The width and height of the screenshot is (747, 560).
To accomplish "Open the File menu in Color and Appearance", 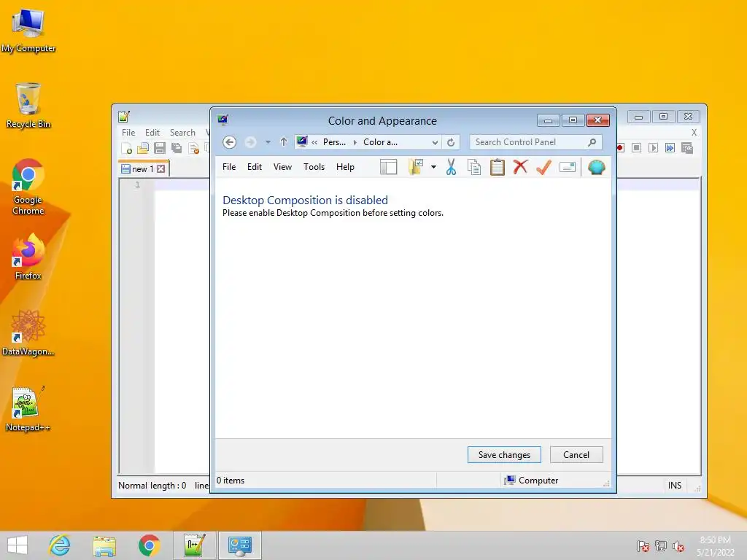I will tap(229, 167).
